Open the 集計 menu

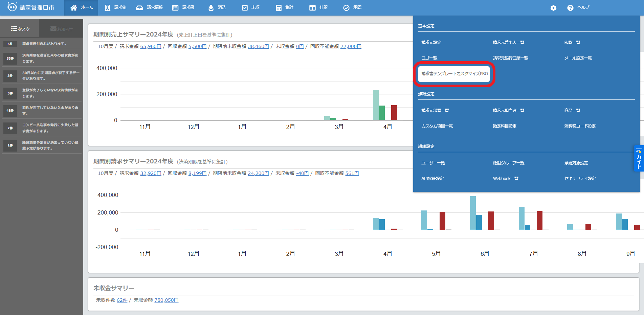click(284, 8)
